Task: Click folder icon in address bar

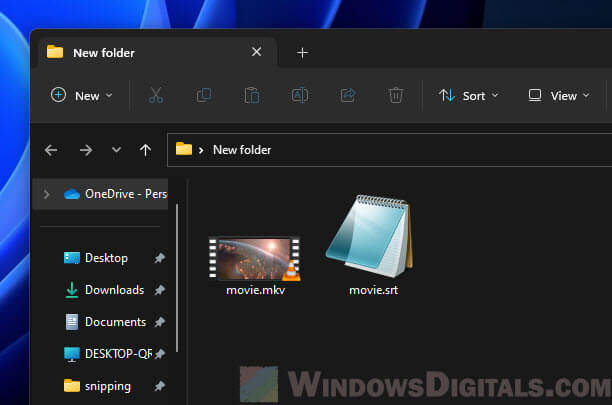Action: pos(184,149)
